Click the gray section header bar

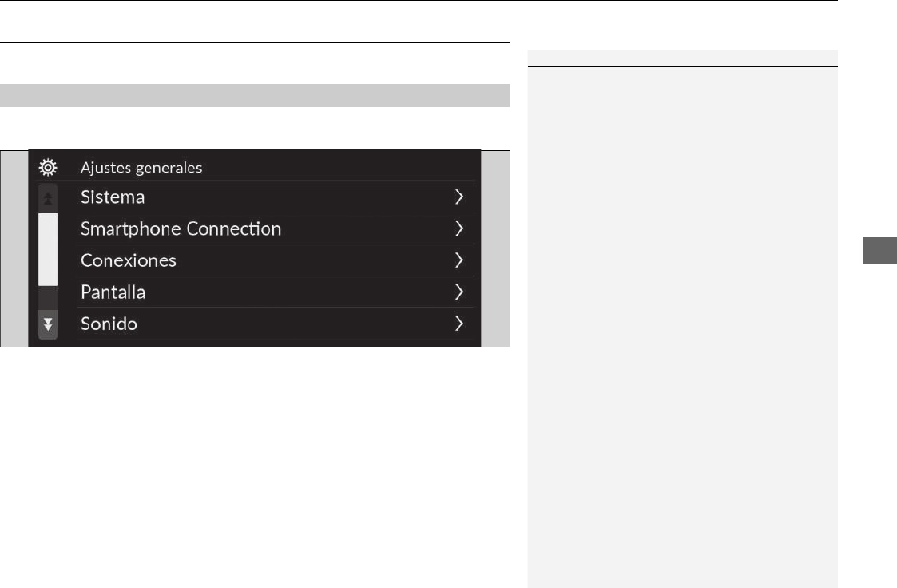(x=255, y=96)
